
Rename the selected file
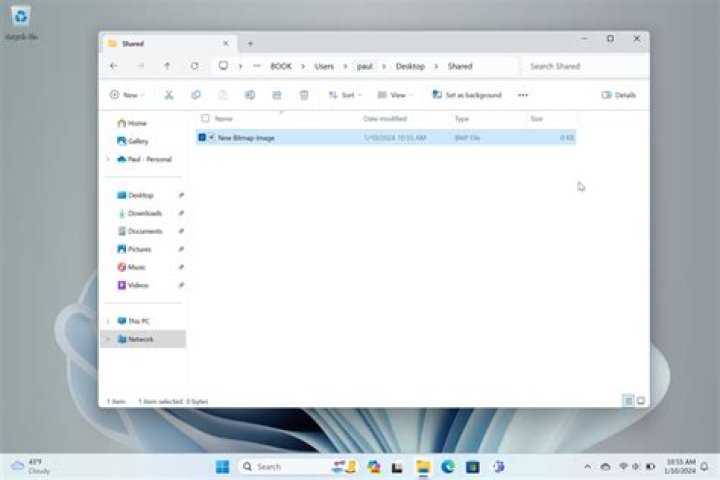250,95
